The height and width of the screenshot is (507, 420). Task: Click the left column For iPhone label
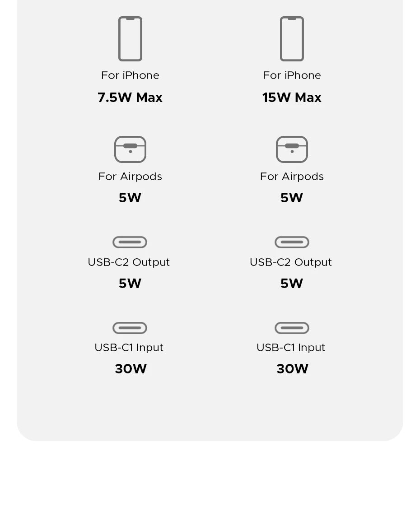[x=130, y=75]
